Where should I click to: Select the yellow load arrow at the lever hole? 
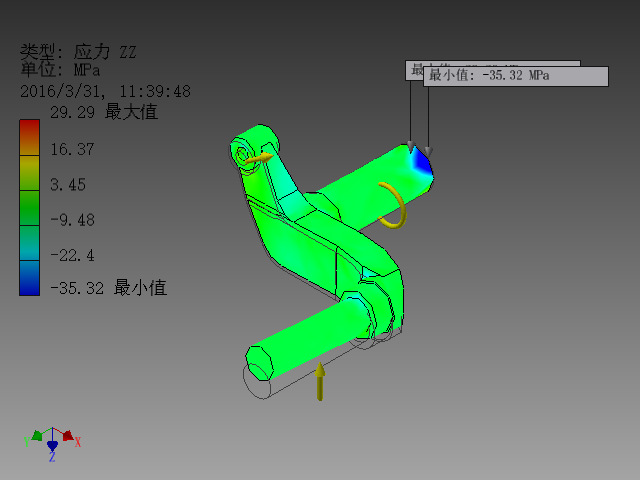(260, 158)
